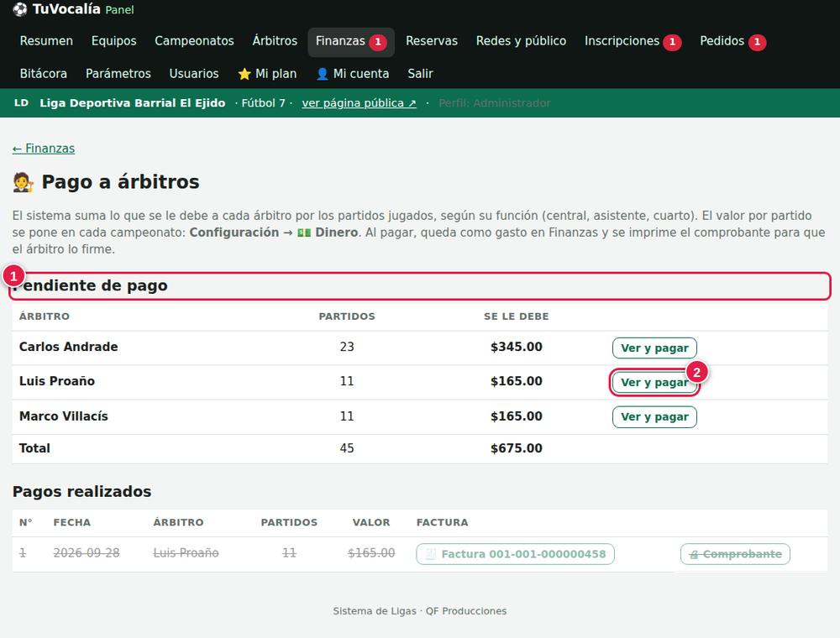840x638 pixels.
Task: Click the $345.00 amount owed
Action: pyautogui.click(x=517, y=347)
